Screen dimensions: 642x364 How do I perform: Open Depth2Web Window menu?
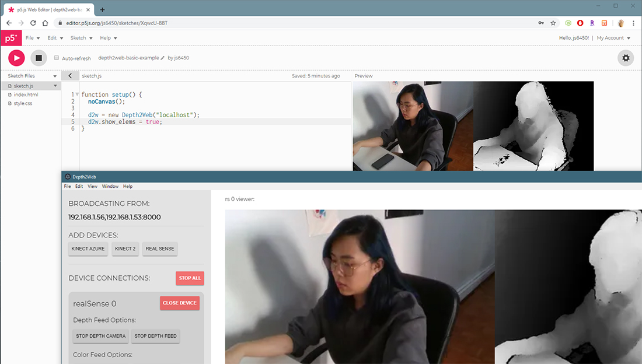[110, 186]
